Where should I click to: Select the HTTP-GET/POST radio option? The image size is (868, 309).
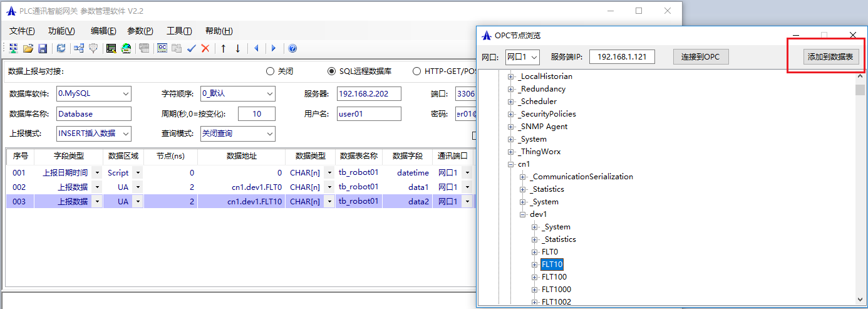pyautogui.click(x=416, y=71)
